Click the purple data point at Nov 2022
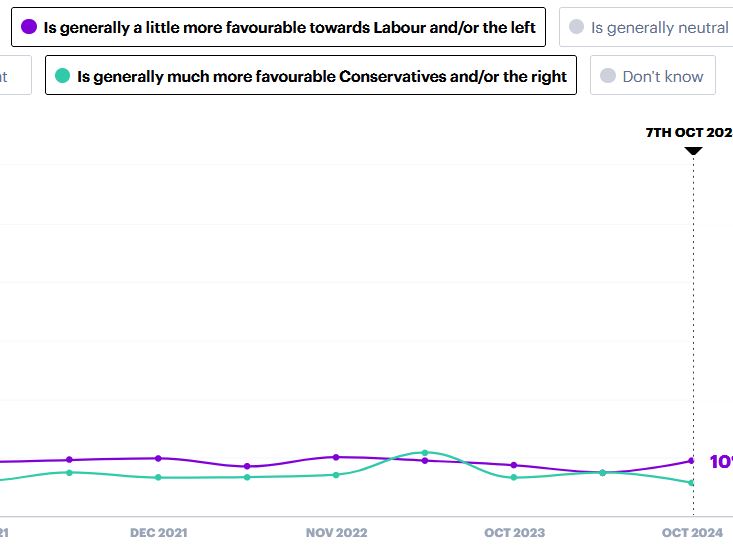The height and width of the screenshot is (551, 733). tap(336, 457)
